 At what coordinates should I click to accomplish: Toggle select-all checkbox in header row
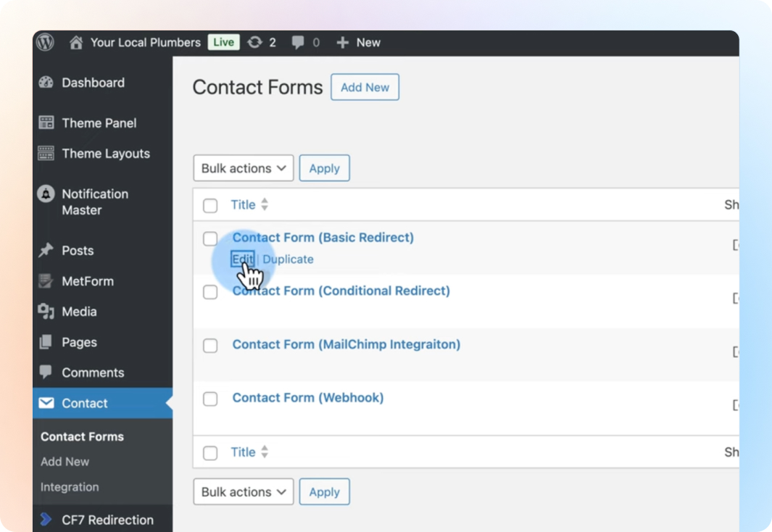coord(210,205)
